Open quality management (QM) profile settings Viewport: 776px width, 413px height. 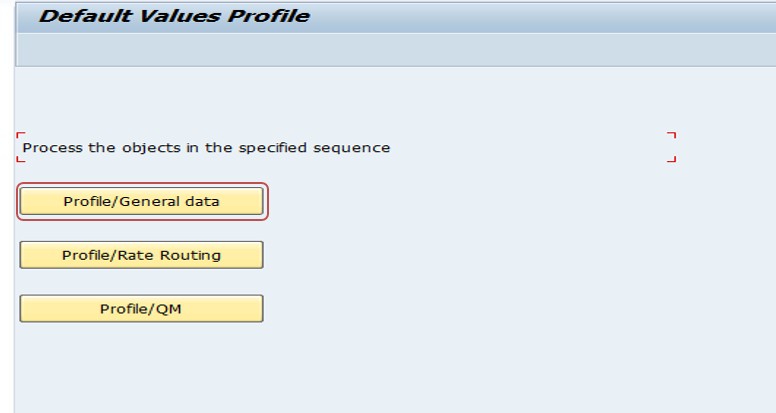(x=142, y=309)
